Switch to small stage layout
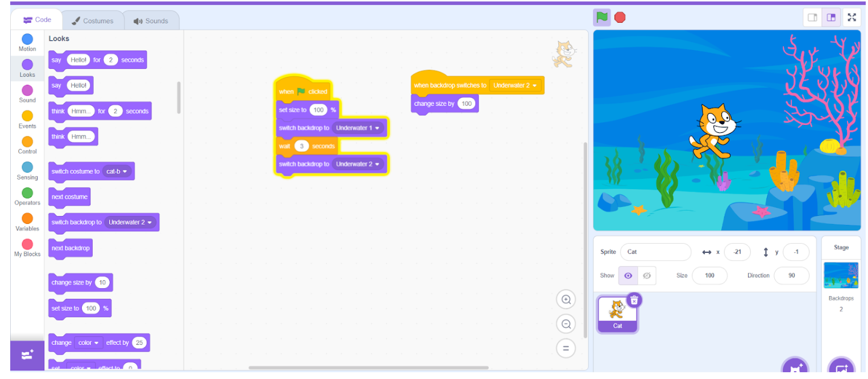Image resolution: width=868 pixels, height=379 pixels. [812, 18]
